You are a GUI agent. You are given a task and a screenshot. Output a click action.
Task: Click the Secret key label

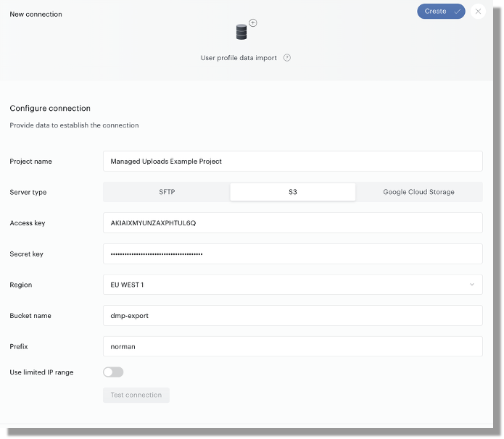[26, 254]
